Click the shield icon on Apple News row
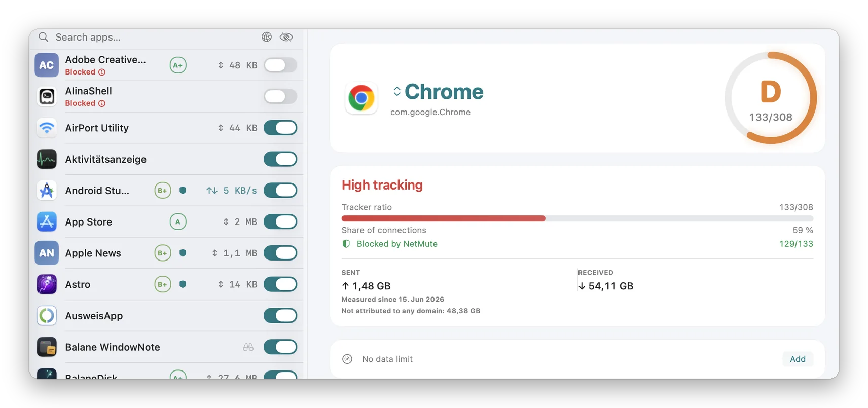868x408 pixels. [x=183, y=253]
